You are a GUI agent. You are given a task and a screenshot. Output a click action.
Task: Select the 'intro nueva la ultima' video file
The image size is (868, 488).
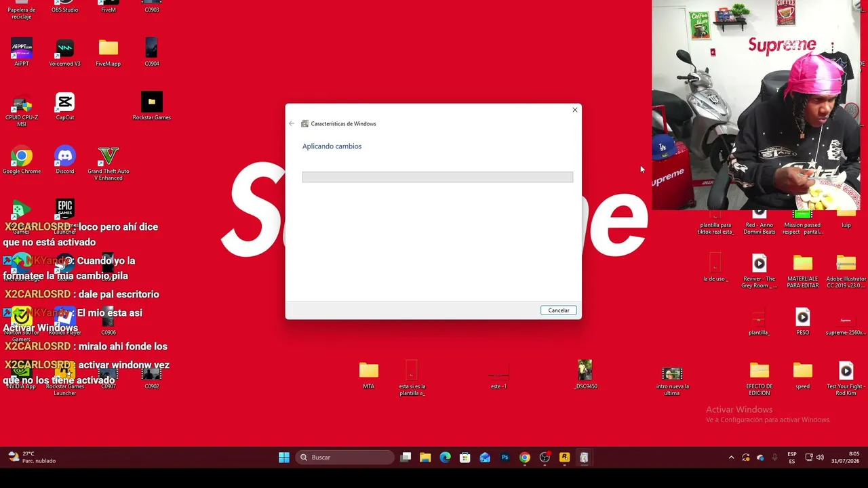[x=672, y=380]
